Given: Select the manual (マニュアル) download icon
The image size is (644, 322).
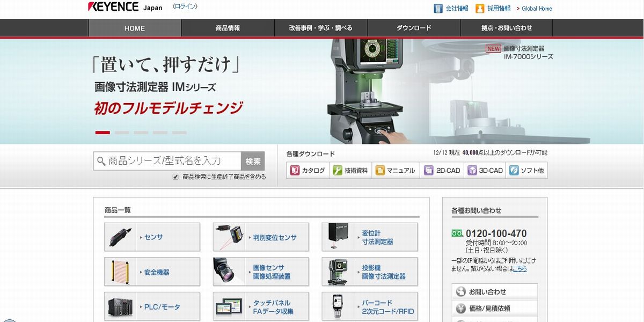Looking at the screenshot, I should click(x=380, y=171).
